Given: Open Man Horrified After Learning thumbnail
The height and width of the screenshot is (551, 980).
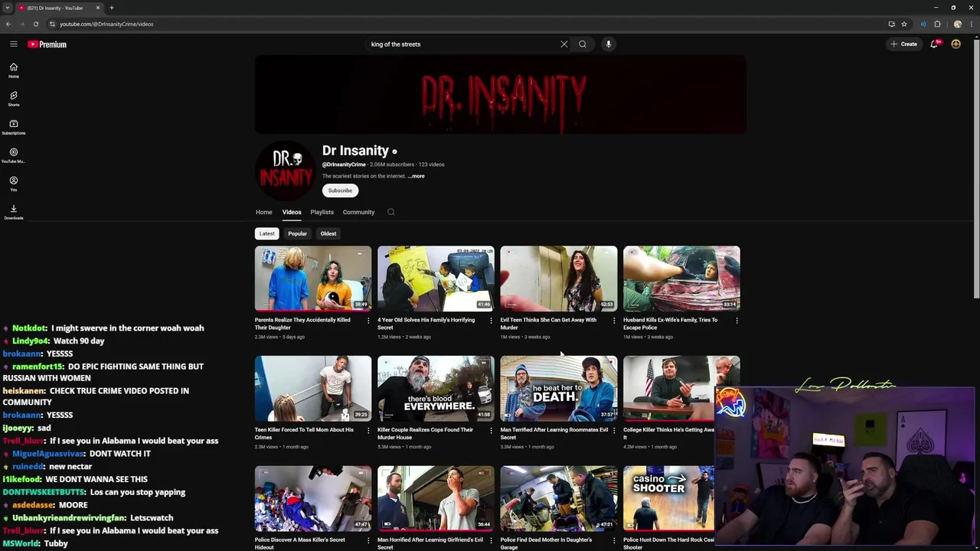Looking at the screenshot, I should point(436,499).
